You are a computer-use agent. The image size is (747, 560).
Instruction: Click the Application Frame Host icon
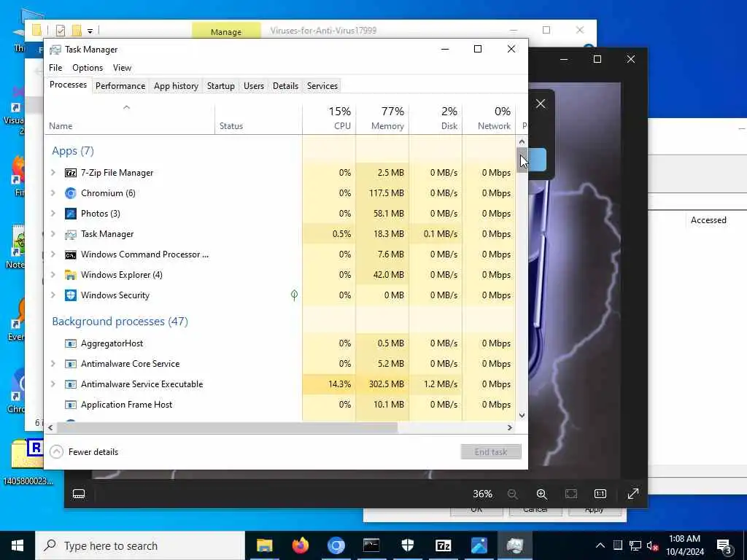point(71,405)
